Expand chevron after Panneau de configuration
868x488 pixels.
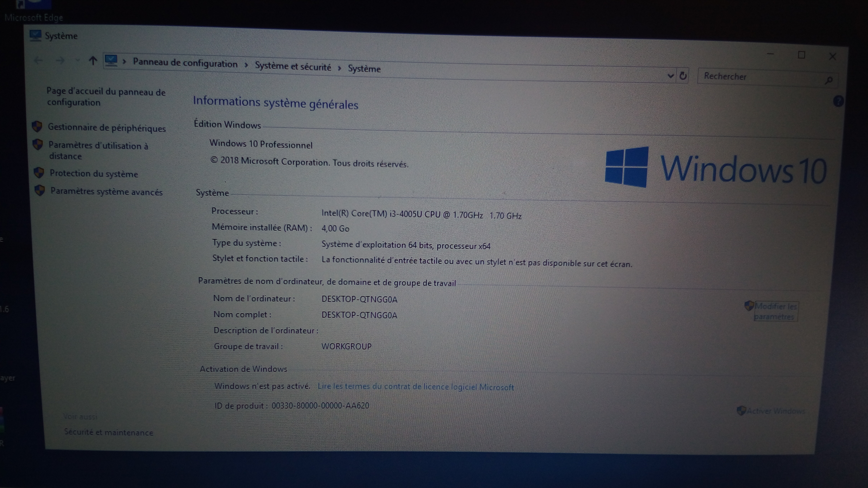246,65
